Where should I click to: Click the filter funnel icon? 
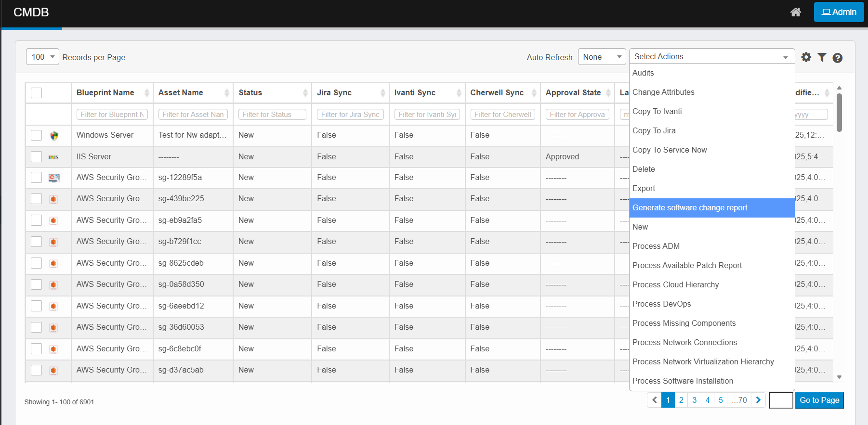(x=822, y=57)
